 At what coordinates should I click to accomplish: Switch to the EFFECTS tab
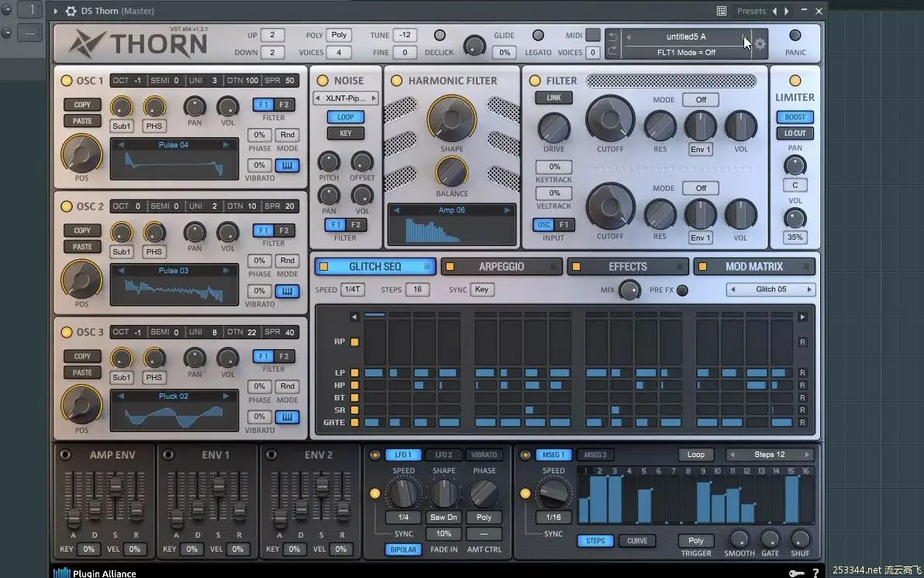(x=628, y=267)
